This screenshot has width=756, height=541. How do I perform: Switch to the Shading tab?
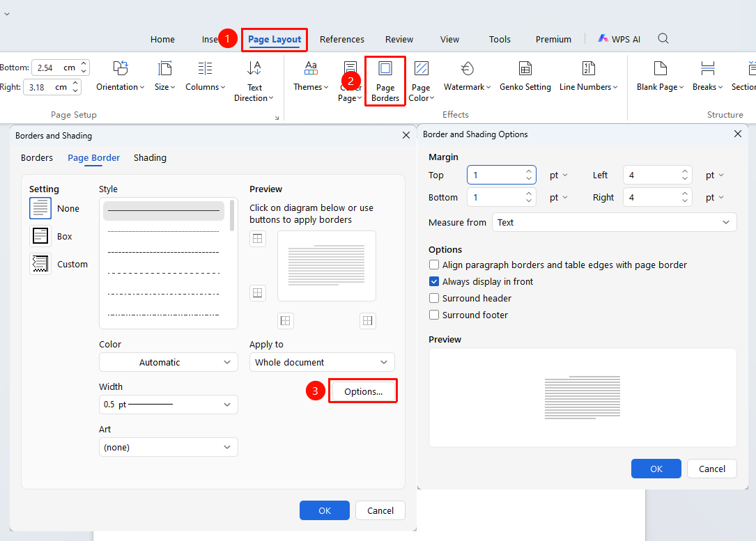point(150,157)
